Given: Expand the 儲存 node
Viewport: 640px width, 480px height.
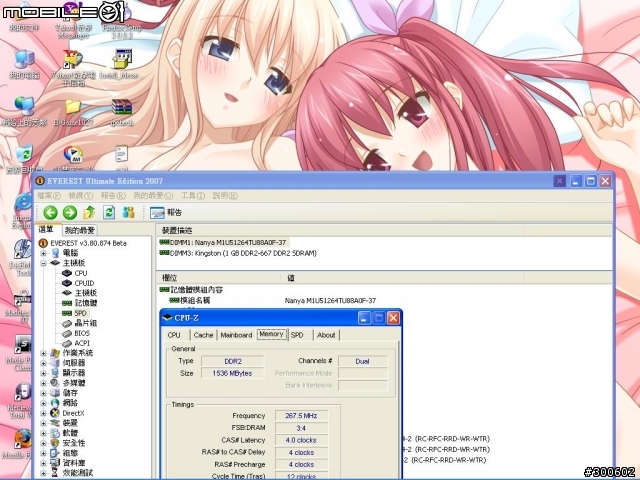Looking at the screenshot, I should (43, 393).
